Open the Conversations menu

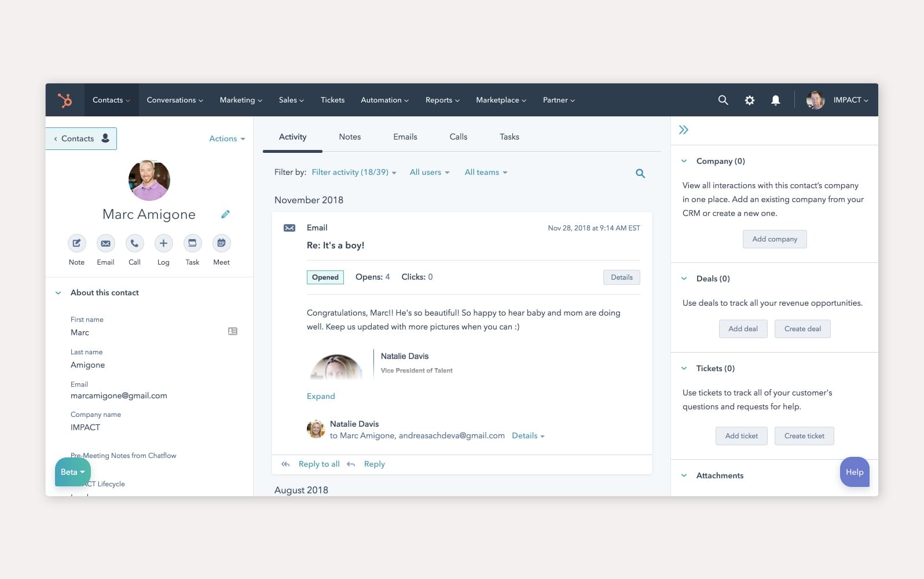175,100
